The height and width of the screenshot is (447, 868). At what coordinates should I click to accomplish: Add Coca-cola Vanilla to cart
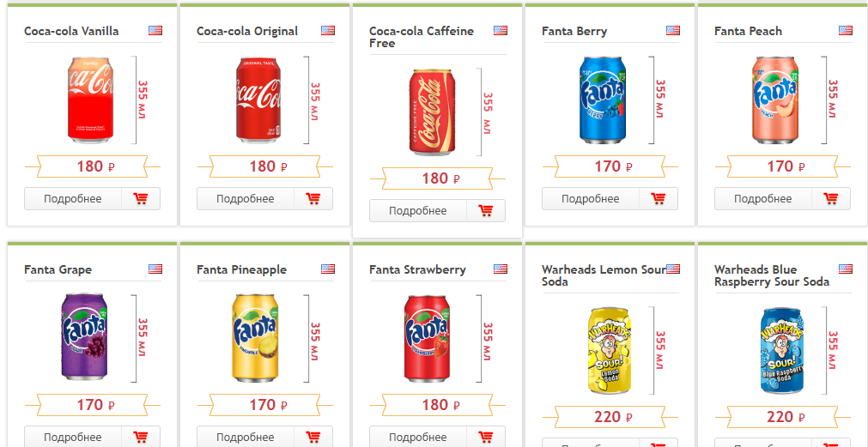141,199
